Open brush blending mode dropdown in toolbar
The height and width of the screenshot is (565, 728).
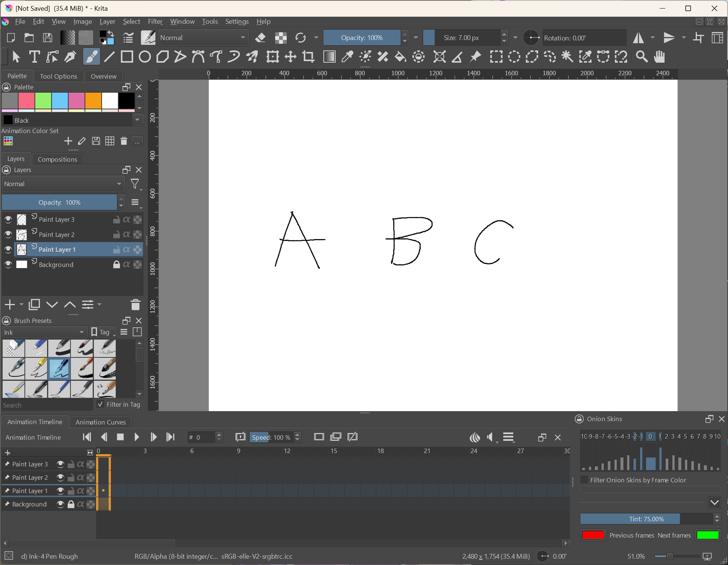[203, 37]
